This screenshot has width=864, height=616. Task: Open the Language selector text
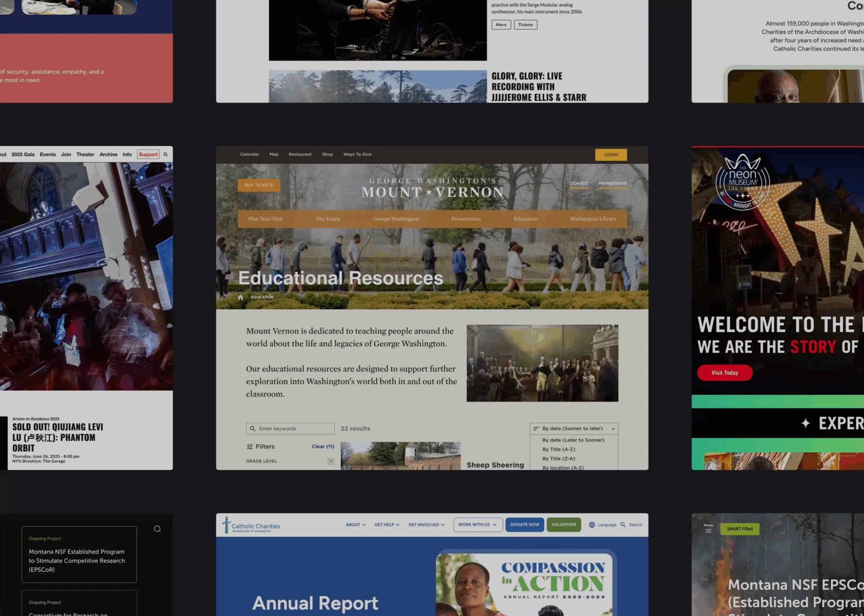tap(607, 525)
